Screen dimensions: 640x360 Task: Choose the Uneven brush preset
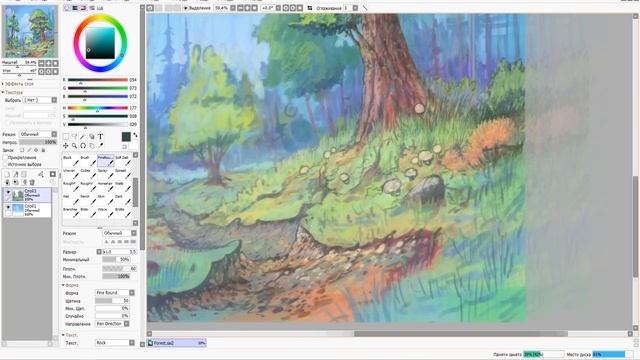pyautogui.click(x=71, y=173)
